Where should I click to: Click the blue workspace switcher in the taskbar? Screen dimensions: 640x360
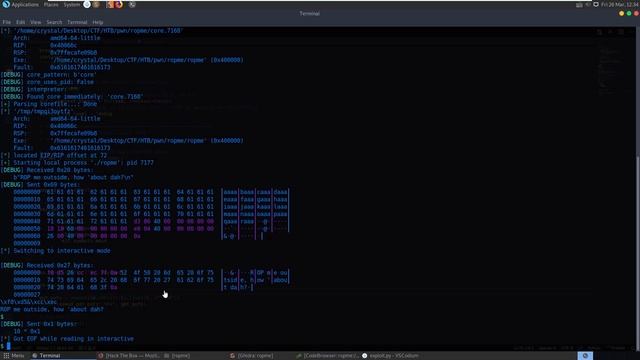(585, 356)
